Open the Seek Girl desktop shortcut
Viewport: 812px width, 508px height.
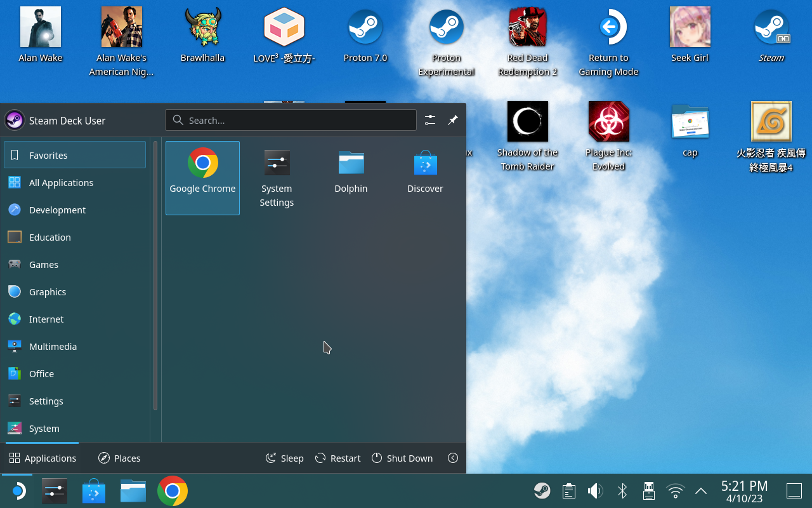pos(690,36)
